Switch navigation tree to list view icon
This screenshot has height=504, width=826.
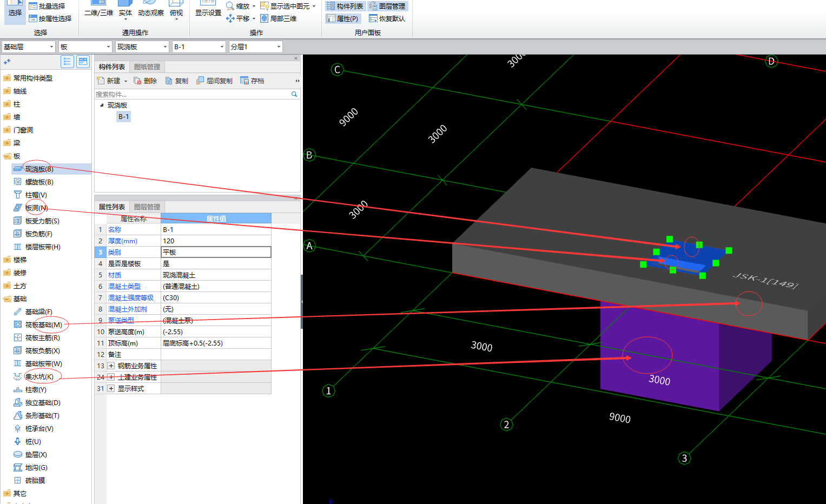coord(67,62)
